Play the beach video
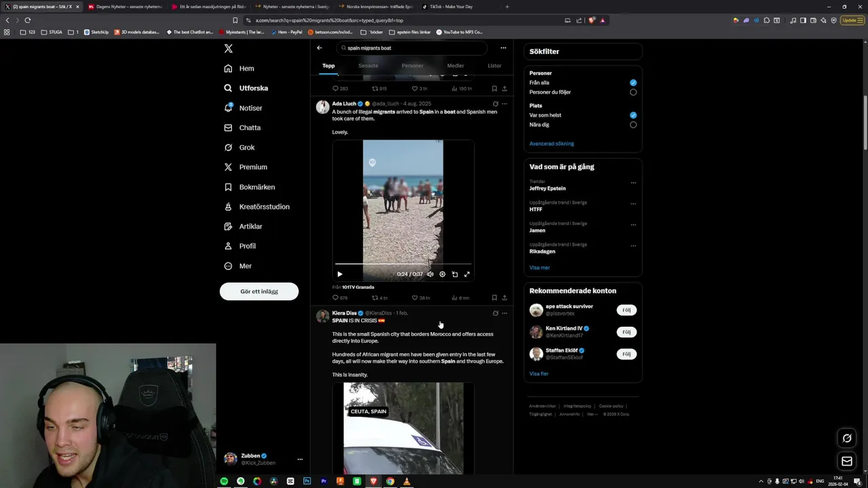This screenshot has height=488, width=868. coord(340,274)
